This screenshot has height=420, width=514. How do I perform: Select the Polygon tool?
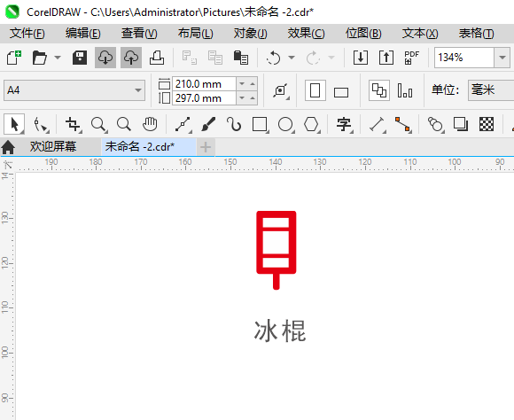pos(312,125)
